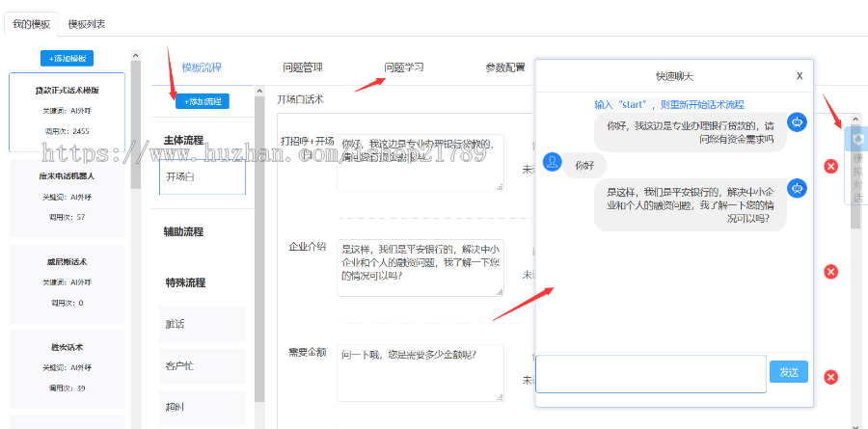The width and height of the screenshot is (868, 429).
Task: Click the 发送 button in chat
Action: (788, 372)
